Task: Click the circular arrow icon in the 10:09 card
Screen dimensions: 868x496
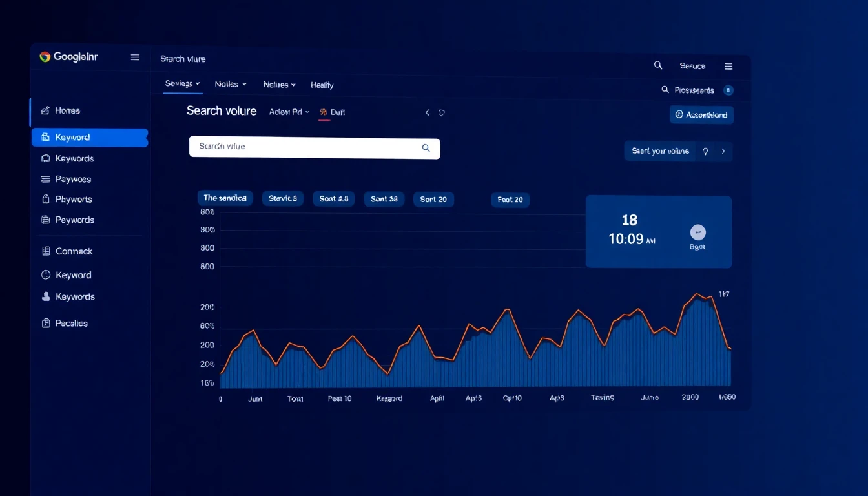Action: (x=697, y=232)
